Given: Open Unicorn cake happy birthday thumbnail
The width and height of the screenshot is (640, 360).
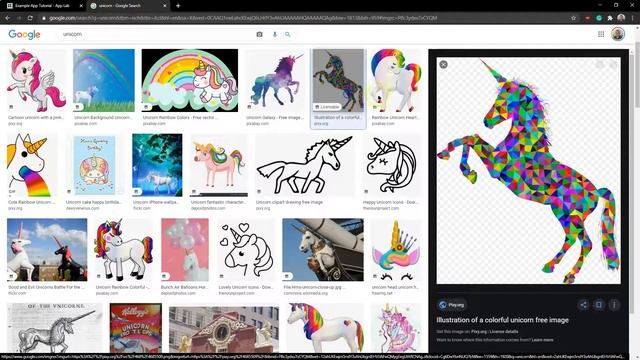Looking at the screenshot, I should (94, 165).
